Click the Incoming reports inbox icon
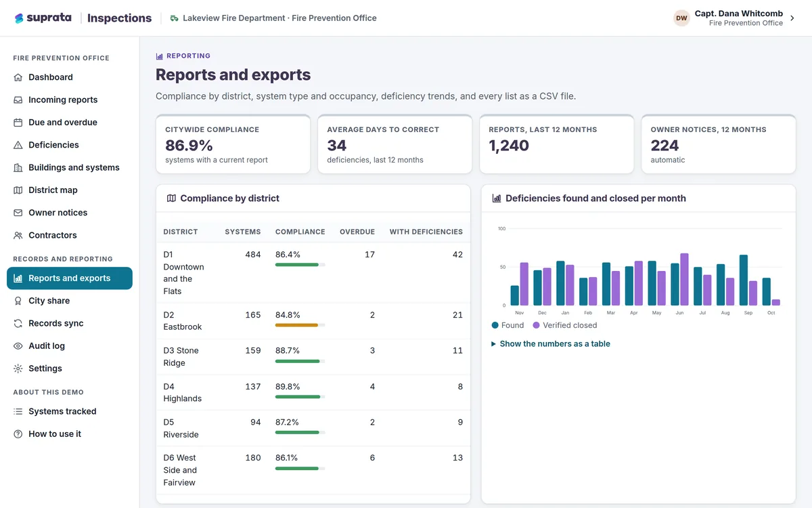This screenshot has height=508, width=812. click(x=18, y=100)
